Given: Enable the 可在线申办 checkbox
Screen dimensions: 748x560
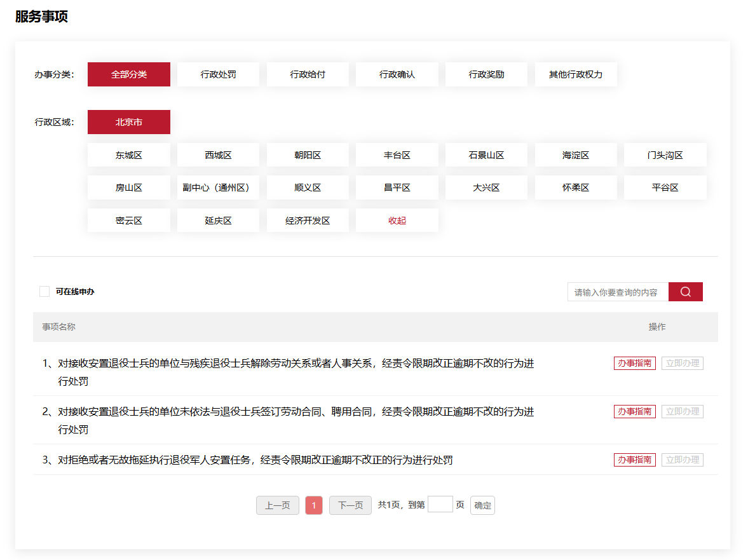Looking at the screenshot, I should pos(44,291).
